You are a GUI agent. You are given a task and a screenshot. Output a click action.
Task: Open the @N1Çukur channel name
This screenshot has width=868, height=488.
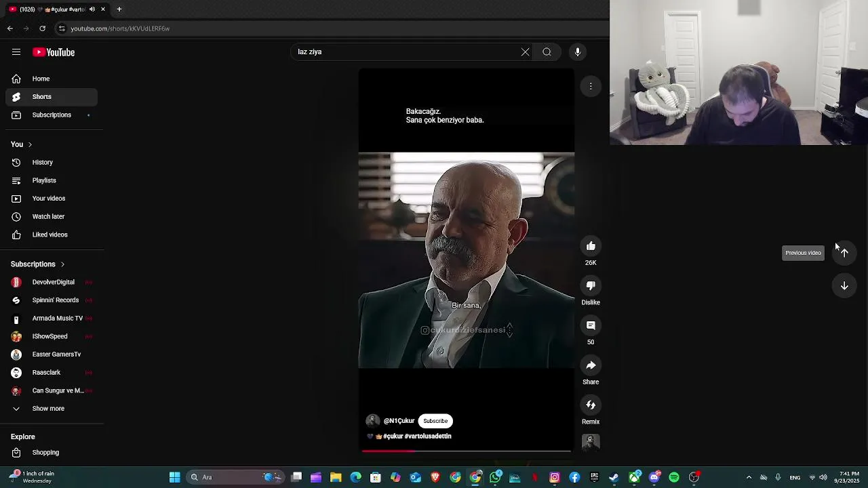pos(399,421)
